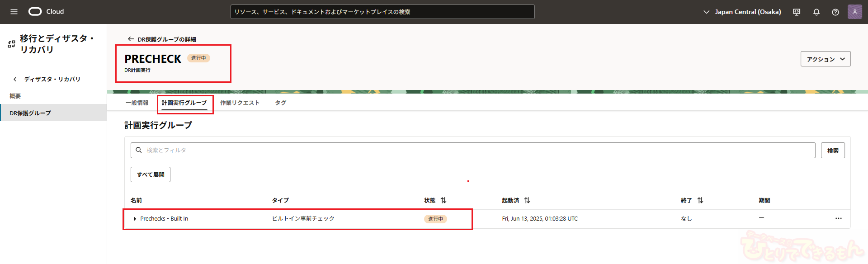
Task: Switch to the 作業リクエスト tab
Action: (240, 103)
